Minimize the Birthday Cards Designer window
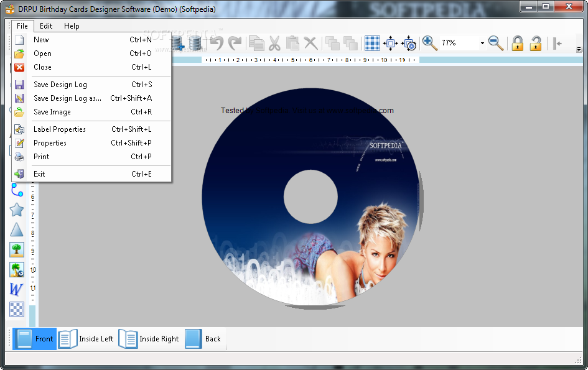Image resolution: width=588 pixels, height=370 pixels. (529, 7)
